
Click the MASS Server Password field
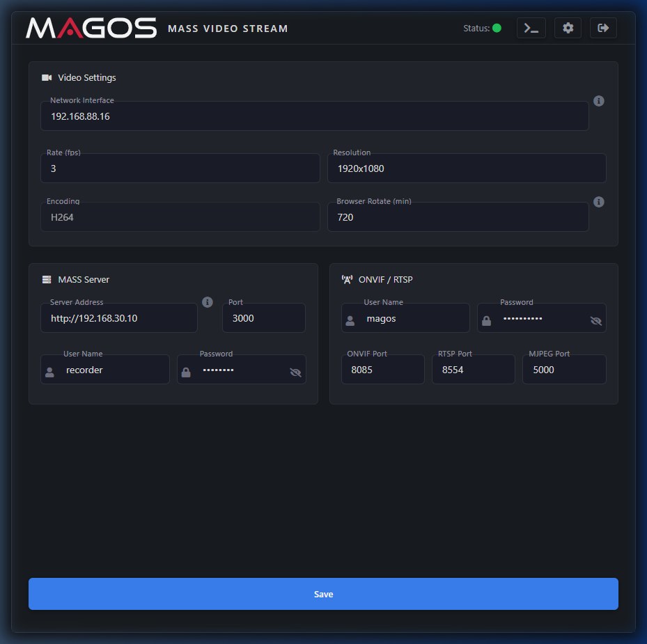[x=242, y=370]
